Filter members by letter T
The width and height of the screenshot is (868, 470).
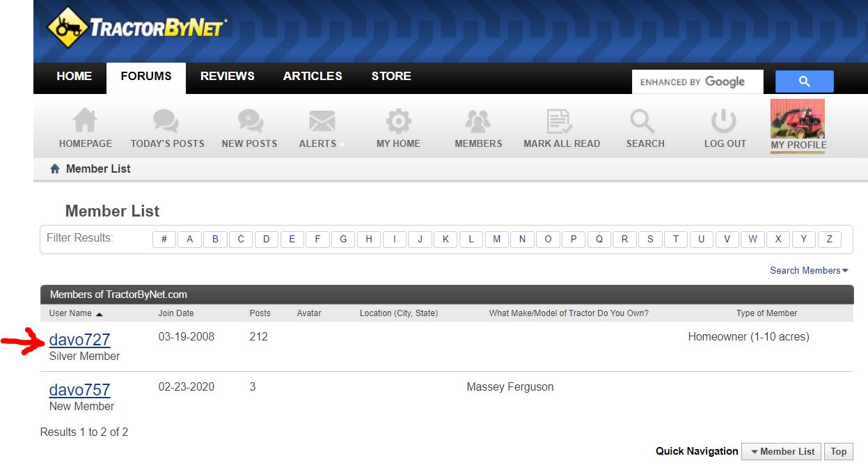[676, 240]
